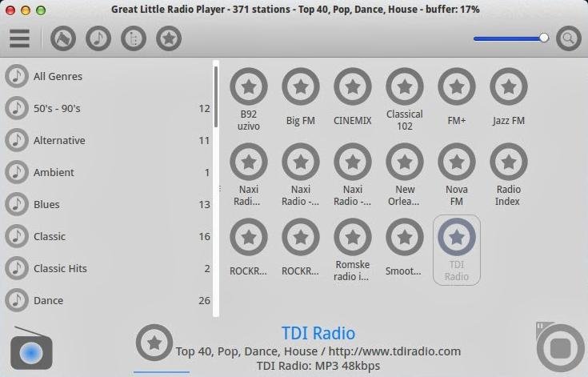Click the TDI Radio now-playing title
Screen dimensions: 588x377
tap(318, 333)
